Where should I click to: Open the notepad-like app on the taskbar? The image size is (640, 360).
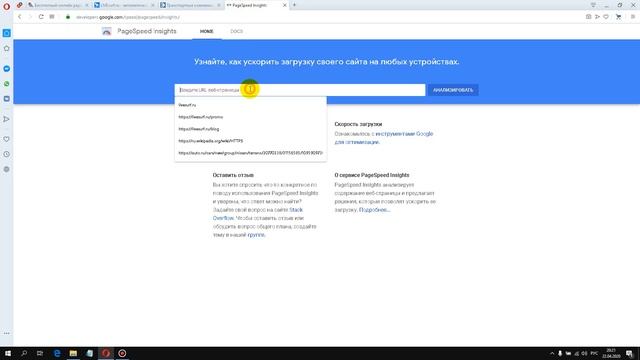click(x=89, y=353)
